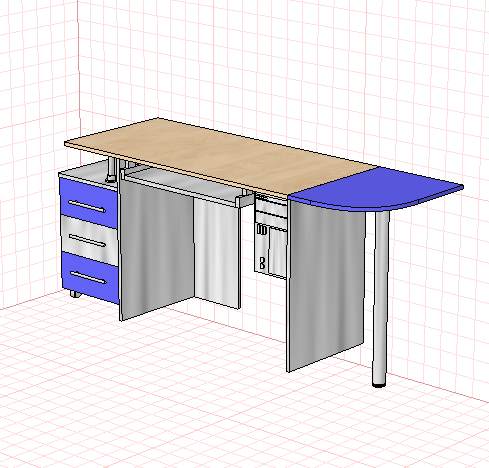Click the hanging organizer under the desk
The width and height of the screenshot is (489, 468).
point(271,237)
